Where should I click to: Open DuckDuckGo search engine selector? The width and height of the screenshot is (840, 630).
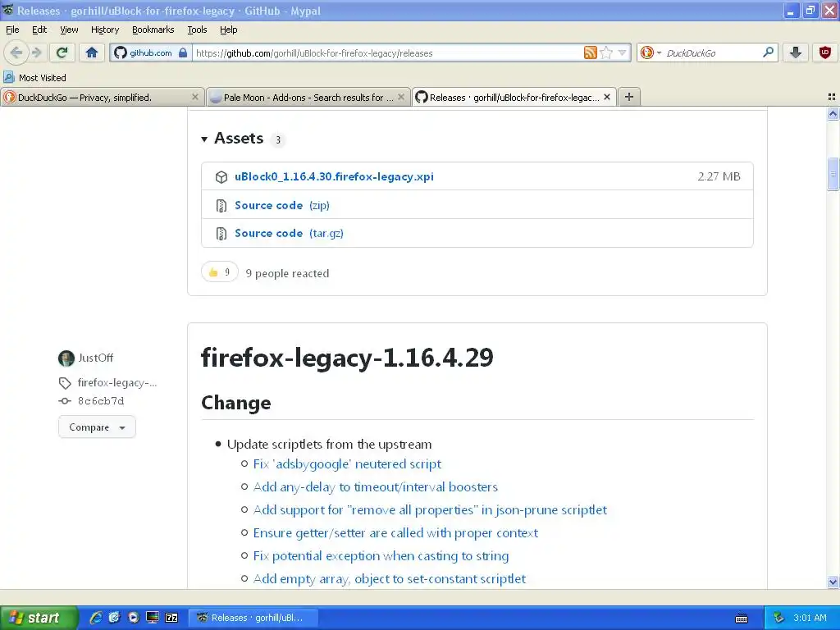[650, 52]
